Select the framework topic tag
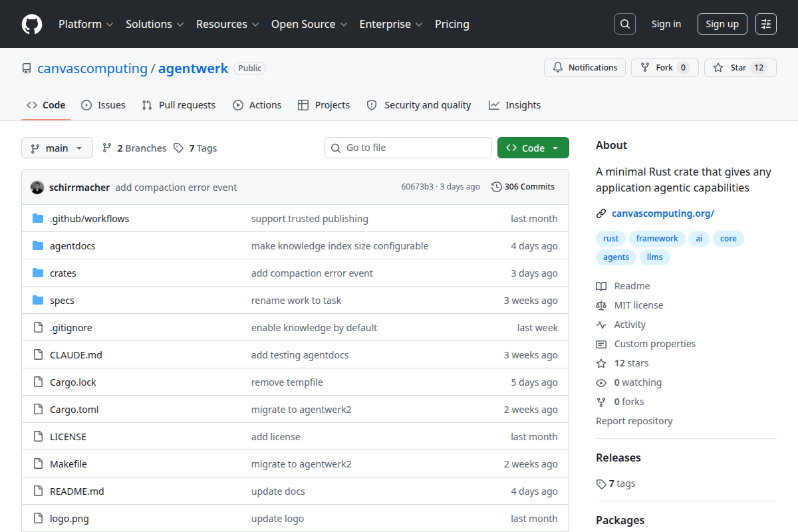The height and width of the screenshot is (532, 798). (657, 238)
